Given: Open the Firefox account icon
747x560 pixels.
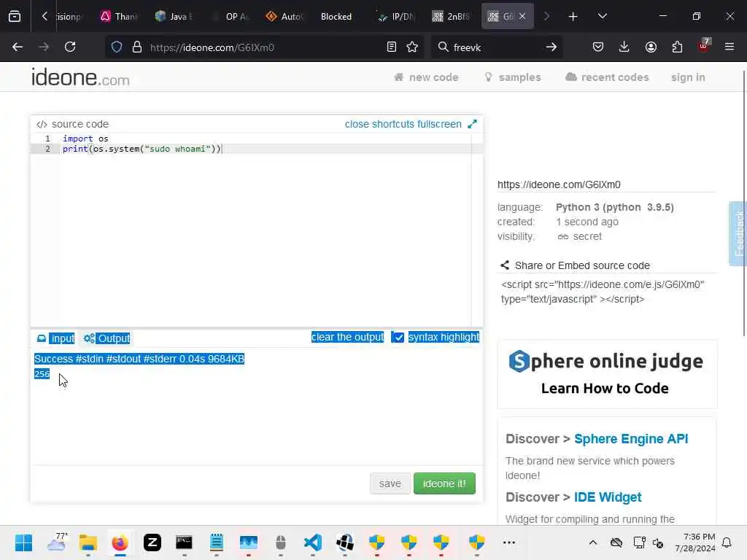Looking at the screenshot, I should pos(651,47).
